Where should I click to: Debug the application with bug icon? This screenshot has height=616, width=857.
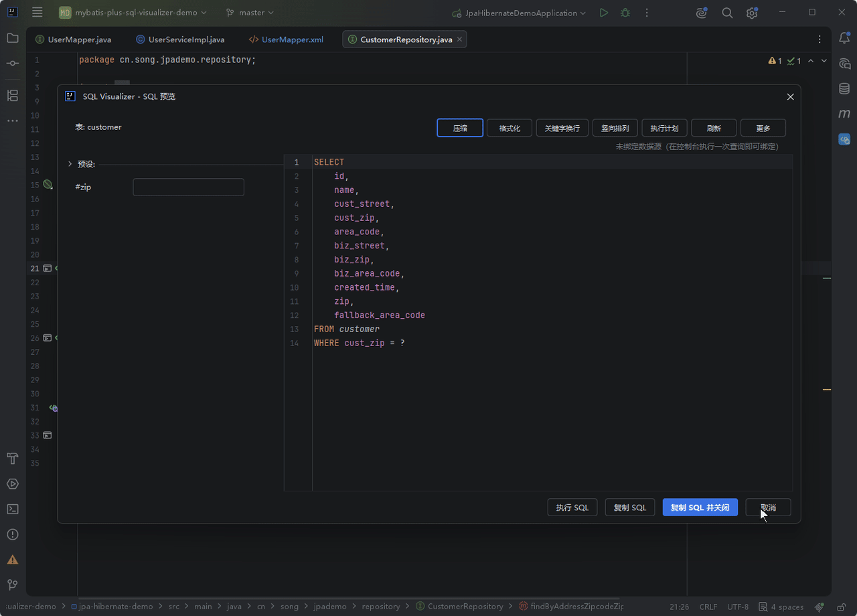click(625, 13)
